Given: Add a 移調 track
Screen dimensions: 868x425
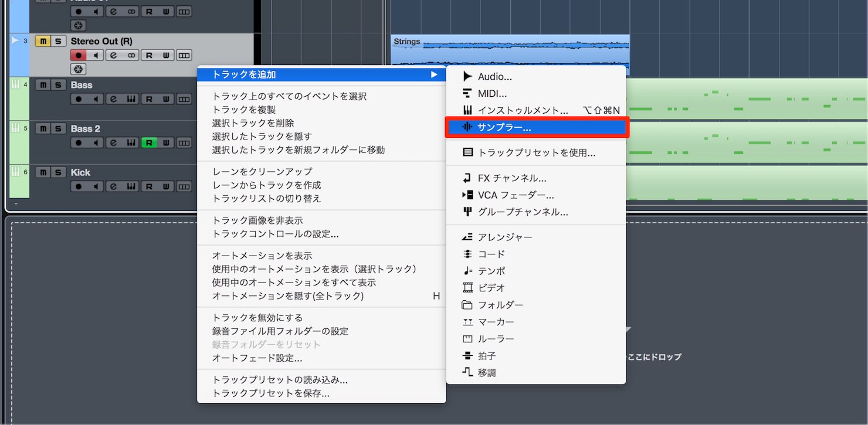Looking at the screenshot, I should point(536,373).
